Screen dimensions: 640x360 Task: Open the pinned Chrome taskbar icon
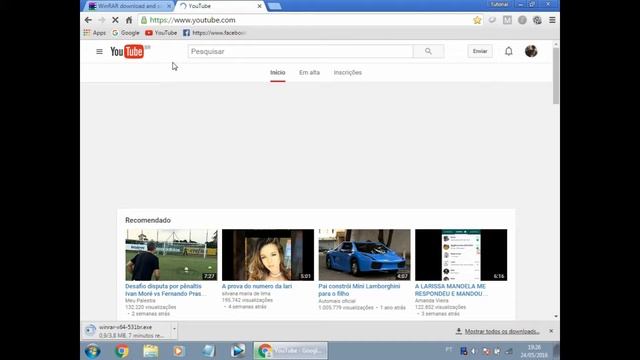tap(122, 351)
